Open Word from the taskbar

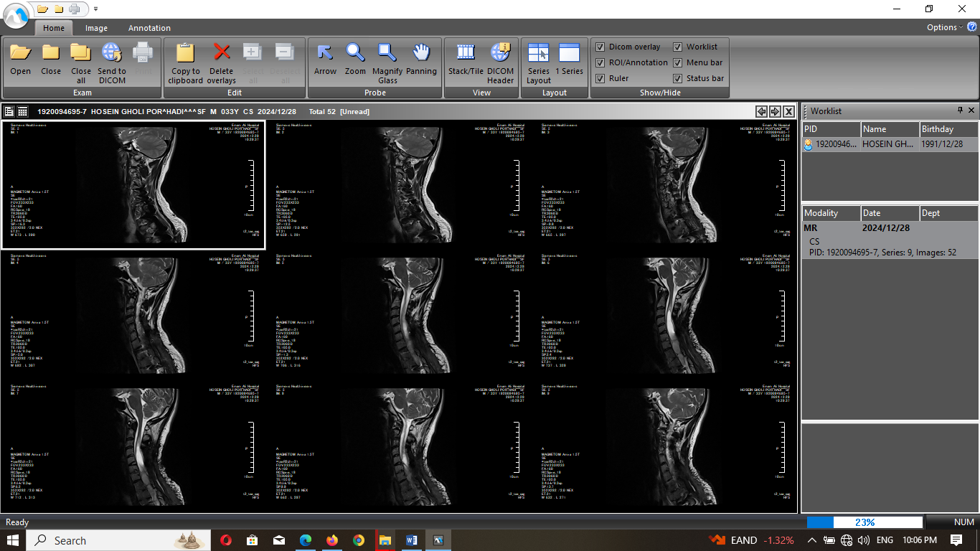point(411,540)
